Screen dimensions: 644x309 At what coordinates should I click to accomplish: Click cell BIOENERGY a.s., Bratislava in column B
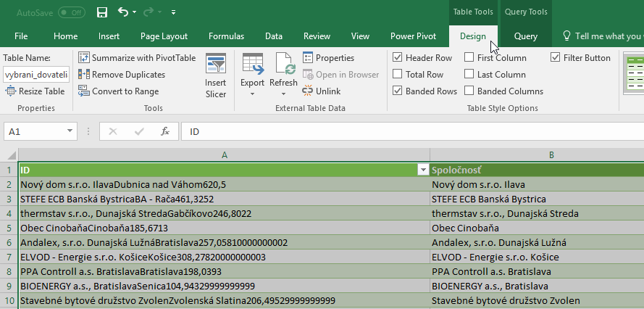click(538, 286)
